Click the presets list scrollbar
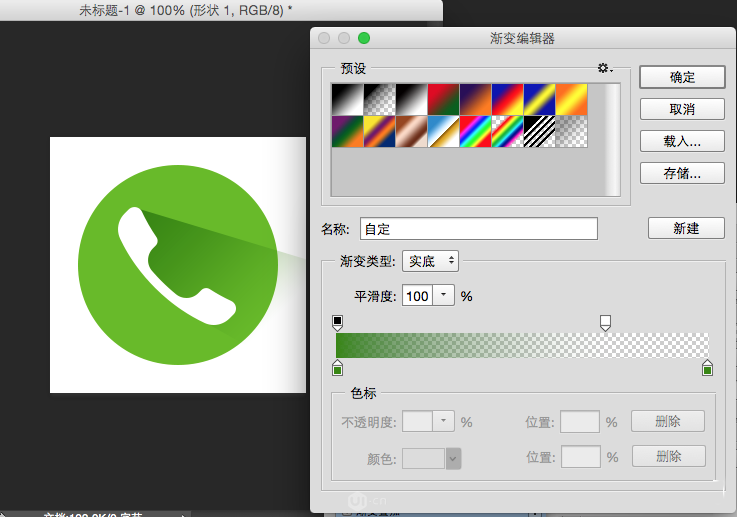 (x=612, y=140)
